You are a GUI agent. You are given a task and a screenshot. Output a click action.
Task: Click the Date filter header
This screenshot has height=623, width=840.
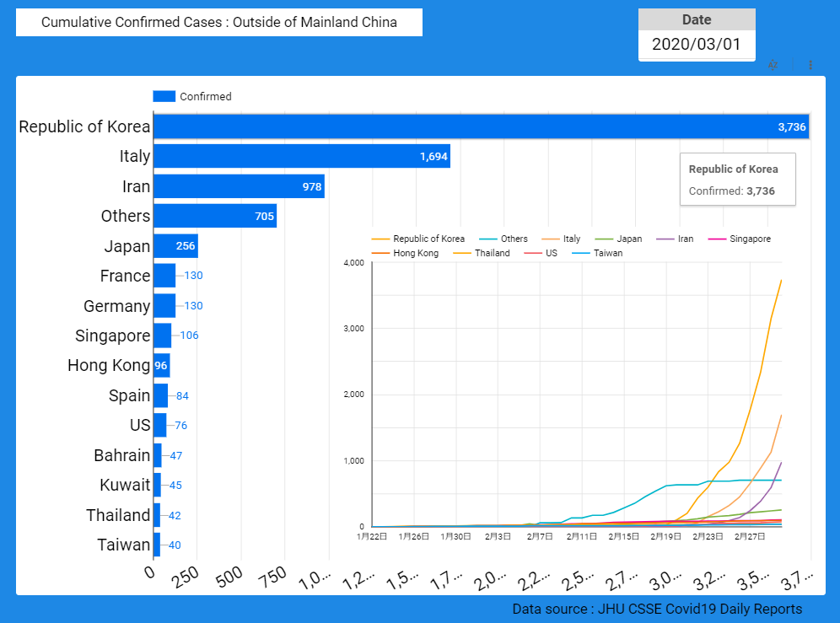click(x=696, y=19)
